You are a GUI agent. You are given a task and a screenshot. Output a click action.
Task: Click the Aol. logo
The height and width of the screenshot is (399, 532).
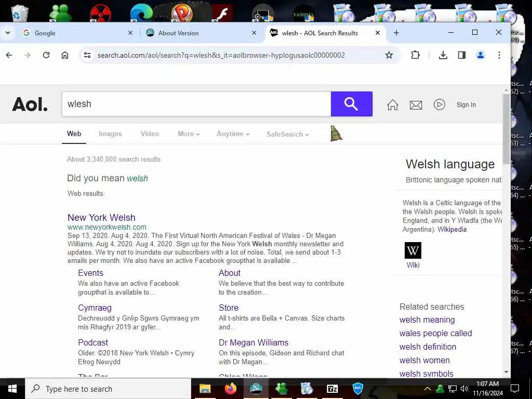pos(30,104)
